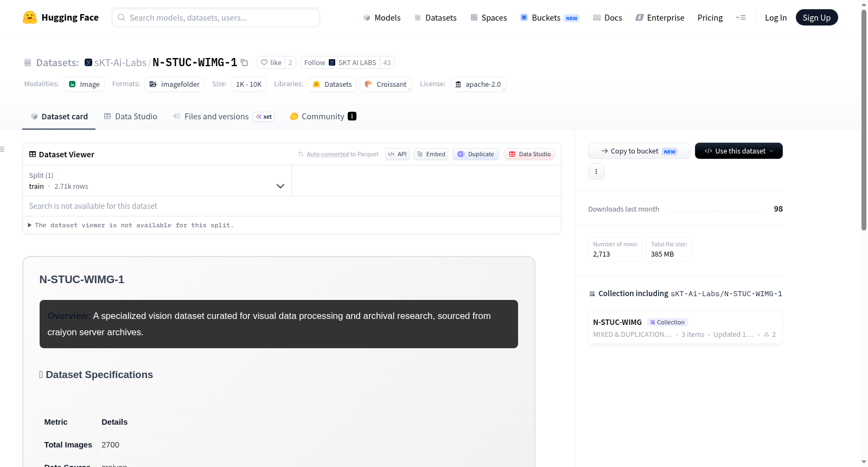868x467 pixels.
Task: Click the scrollbar down arrow
Action: pyautogui.click(x=864, y=462)
